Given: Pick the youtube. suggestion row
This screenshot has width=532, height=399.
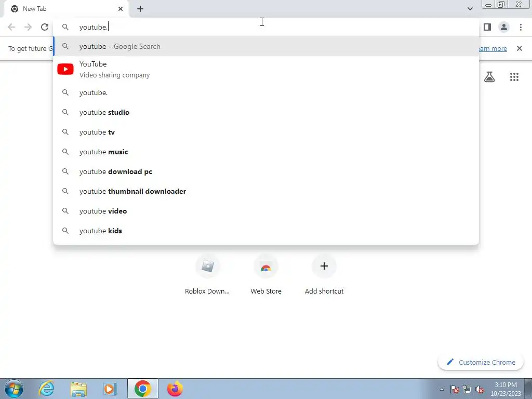Looking at the screenshot, I should pos(266,92).
